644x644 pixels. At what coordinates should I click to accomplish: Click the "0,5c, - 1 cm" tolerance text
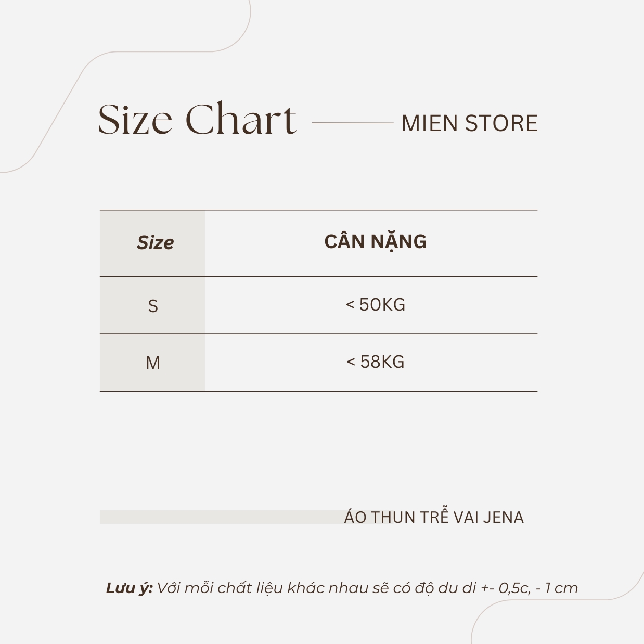538,588
